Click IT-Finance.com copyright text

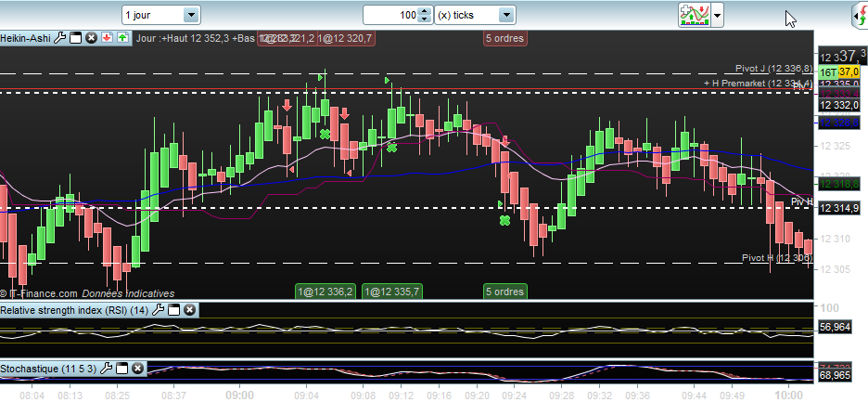39,294
